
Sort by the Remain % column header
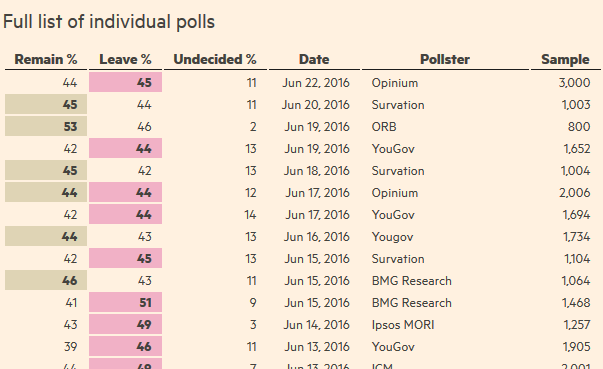click(46, 60)
